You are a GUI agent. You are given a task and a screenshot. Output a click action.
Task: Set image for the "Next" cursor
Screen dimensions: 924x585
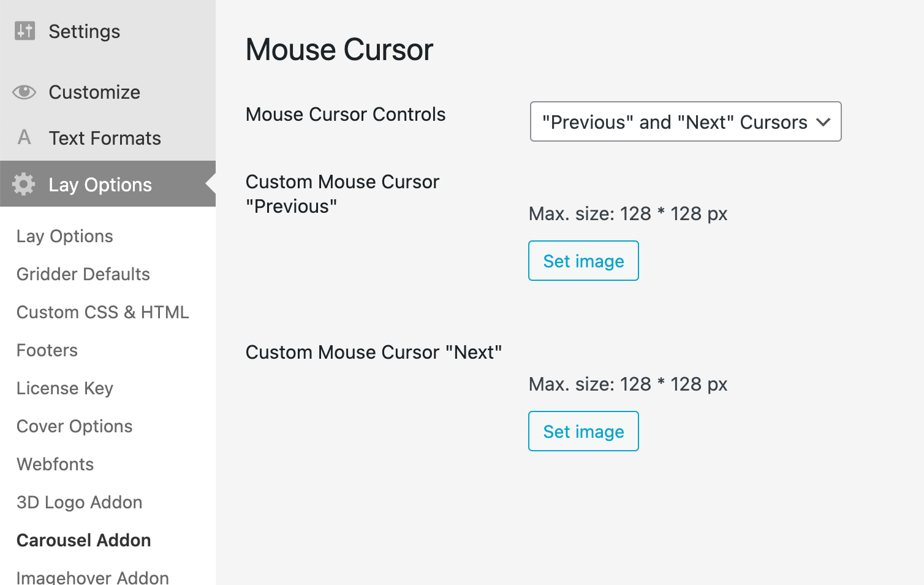pyautogui.click(x=583, y=432)
